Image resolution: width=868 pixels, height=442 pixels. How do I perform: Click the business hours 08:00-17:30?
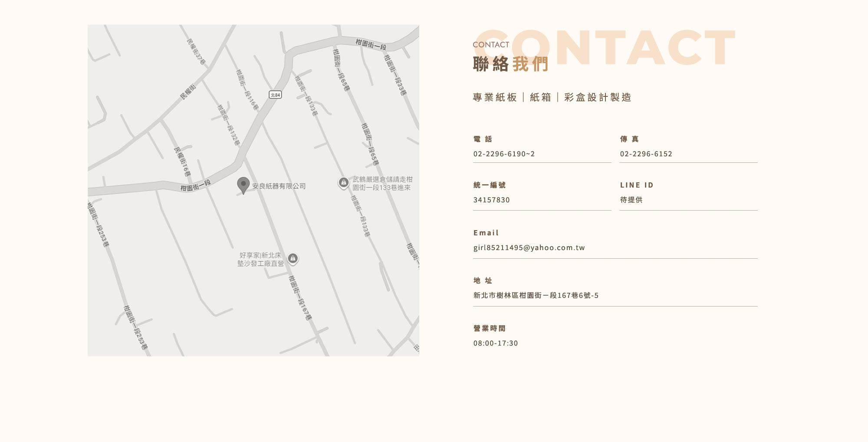pyautogui.click(x=496, y=343)
